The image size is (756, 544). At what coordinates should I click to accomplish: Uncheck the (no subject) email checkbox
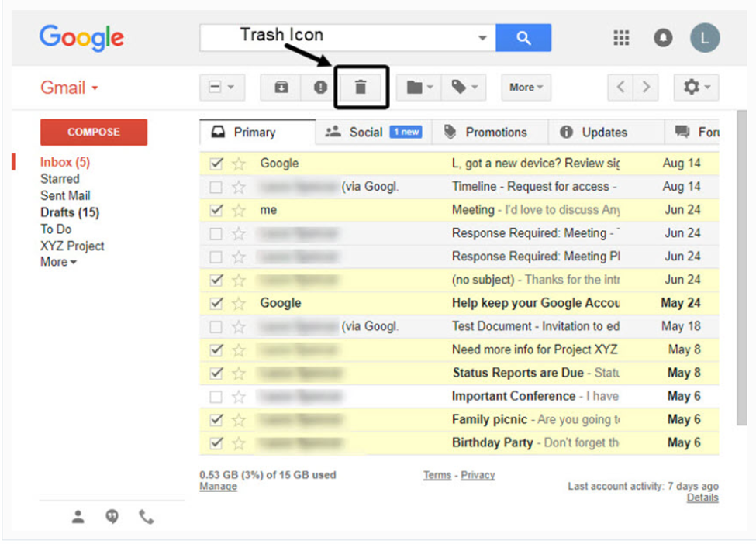coord(216,280)
